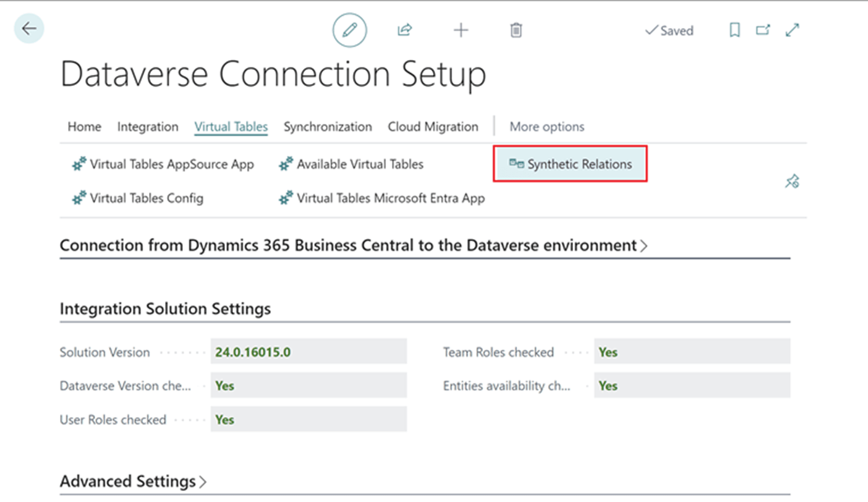Click the pin action bar icon

(x=792, y=181)
